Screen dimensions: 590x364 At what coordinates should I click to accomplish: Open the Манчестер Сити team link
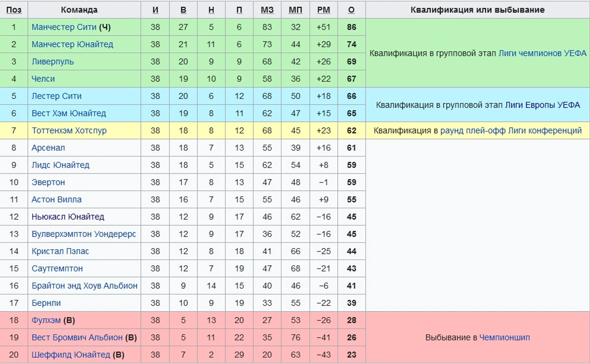pyautogui.click(x=64, y=27)
